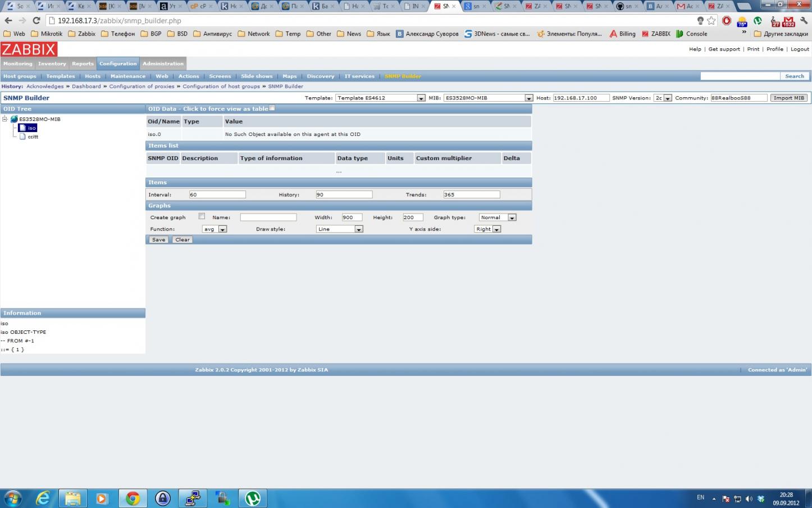Click the red Opera-style extension icon
The height and width of the screenshot is (508, 812).
[727, 21]
